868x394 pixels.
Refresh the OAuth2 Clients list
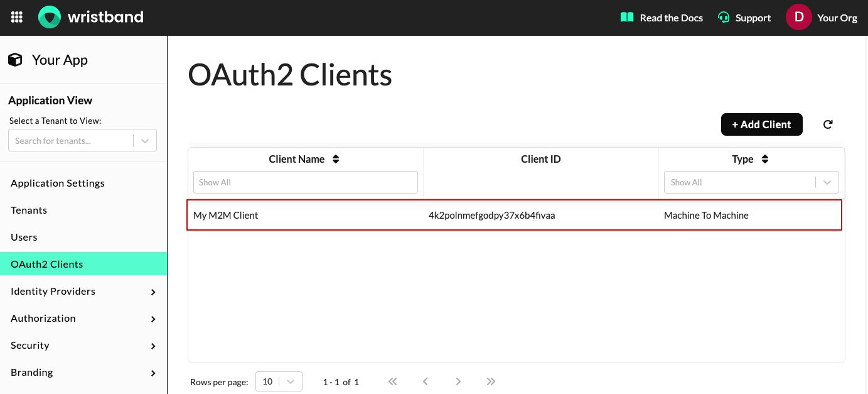click(x=828, y=124)
